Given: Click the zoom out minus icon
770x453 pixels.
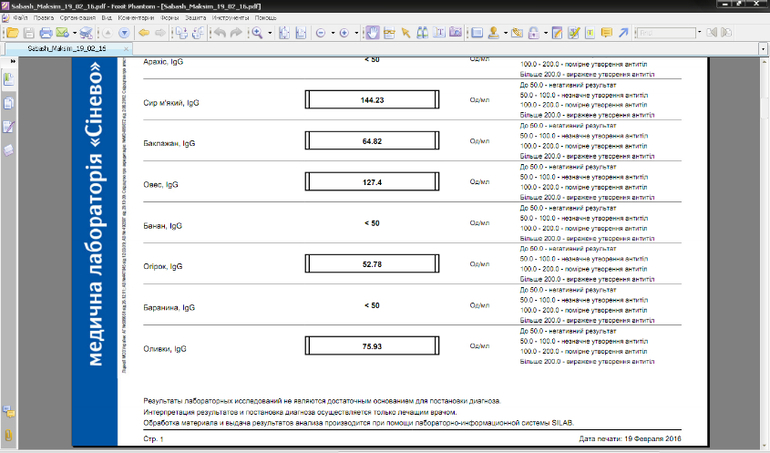Looking at the screenshot, I should click(321, 33).
